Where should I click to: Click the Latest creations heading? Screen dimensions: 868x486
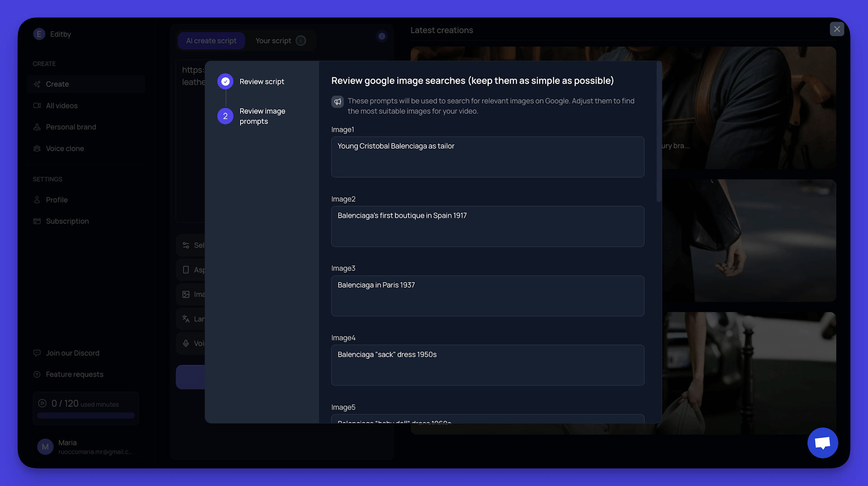click(442, 30)
